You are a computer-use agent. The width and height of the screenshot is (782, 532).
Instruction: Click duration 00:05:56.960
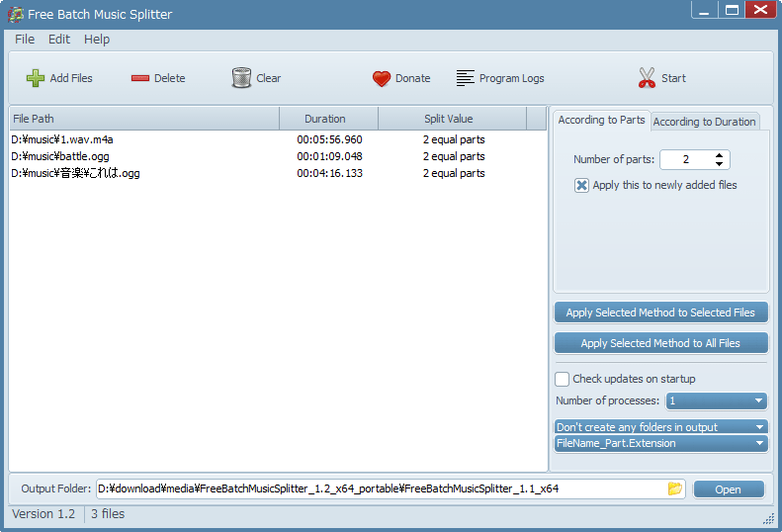329,139
